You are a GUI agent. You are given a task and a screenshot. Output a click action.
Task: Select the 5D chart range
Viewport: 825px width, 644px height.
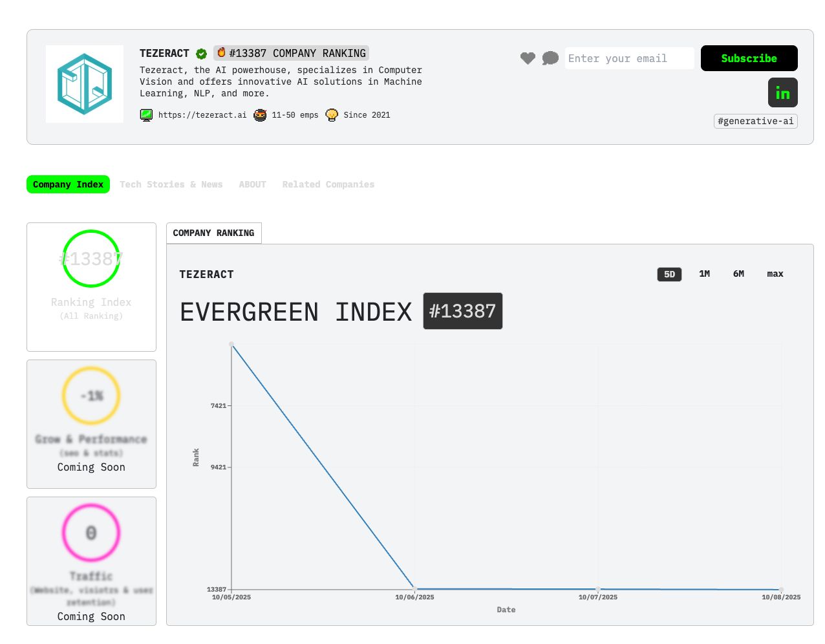669,274
